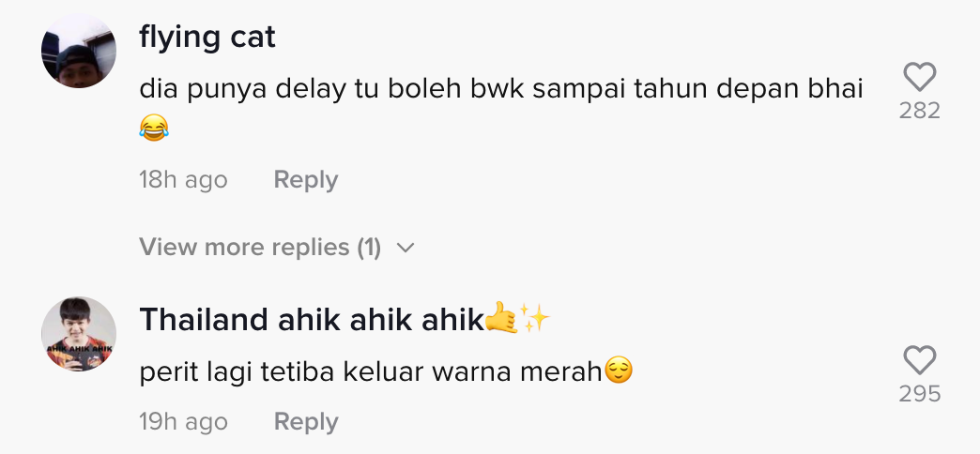The image size is (980, 454).
Task: Select the 'dia punya delay' comment text
Action: point(500,108)
